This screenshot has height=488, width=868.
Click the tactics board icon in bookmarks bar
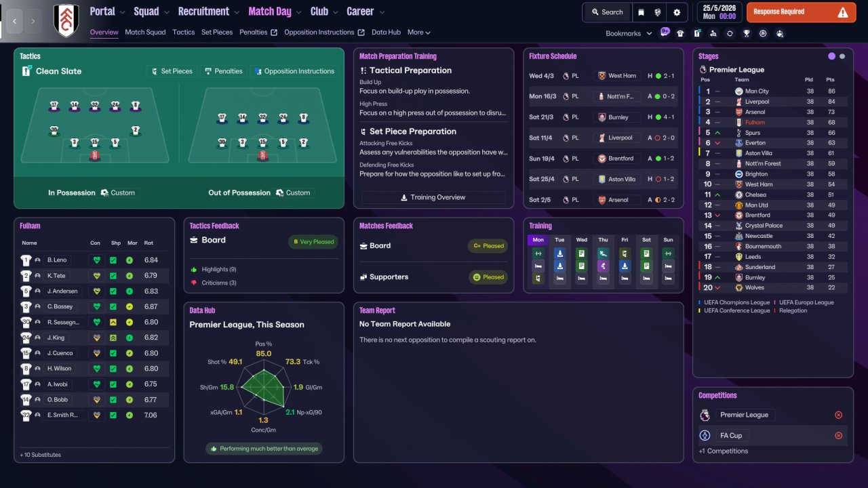pos(697,33)
